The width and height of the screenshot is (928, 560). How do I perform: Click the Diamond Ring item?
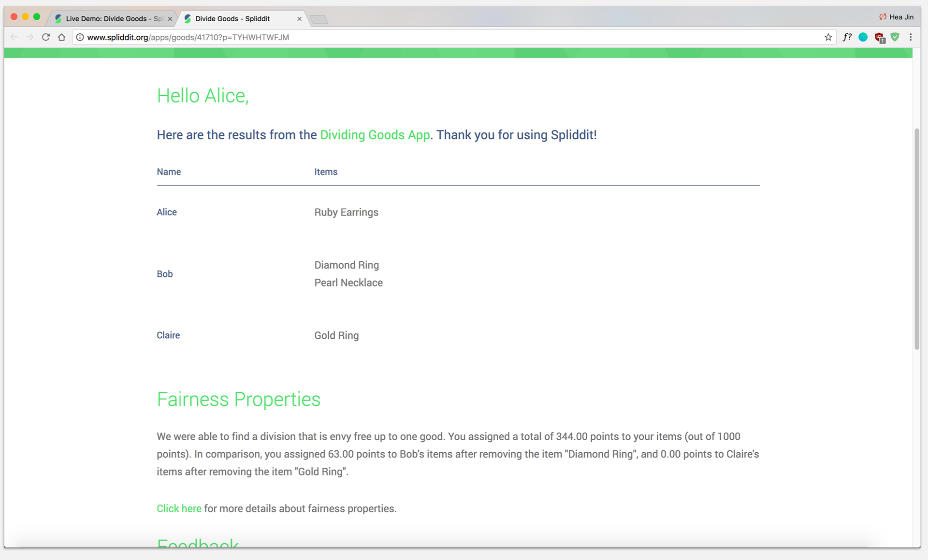347,265
